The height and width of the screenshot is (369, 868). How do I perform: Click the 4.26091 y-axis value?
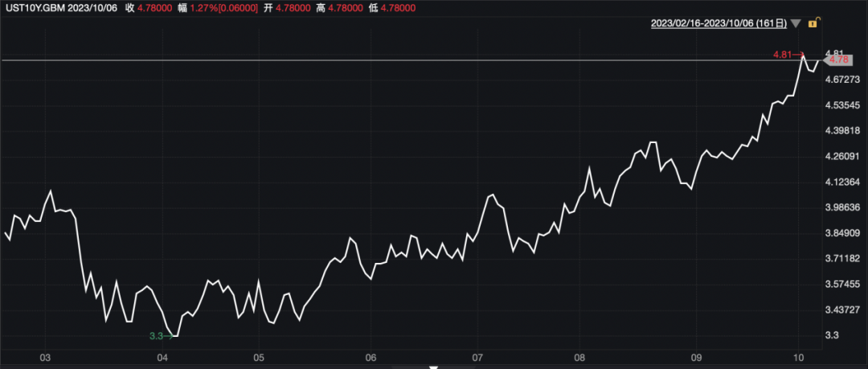(844, 156)
